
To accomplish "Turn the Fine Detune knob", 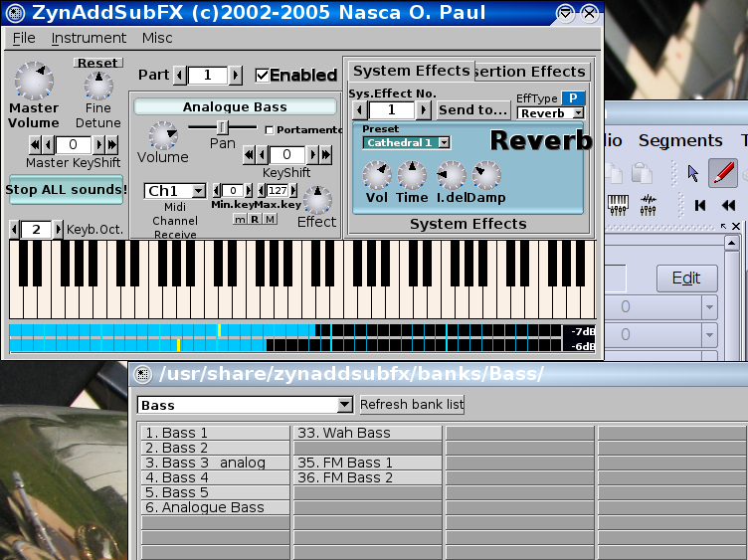I will click(98, 86).
